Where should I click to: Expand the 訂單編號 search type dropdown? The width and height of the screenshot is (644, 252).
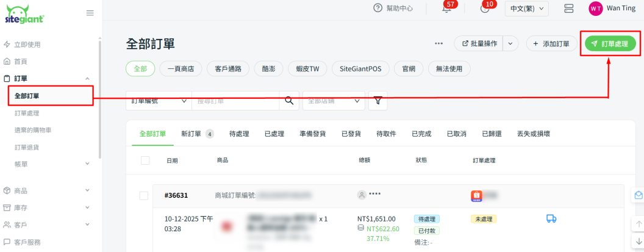pos(159,101)
